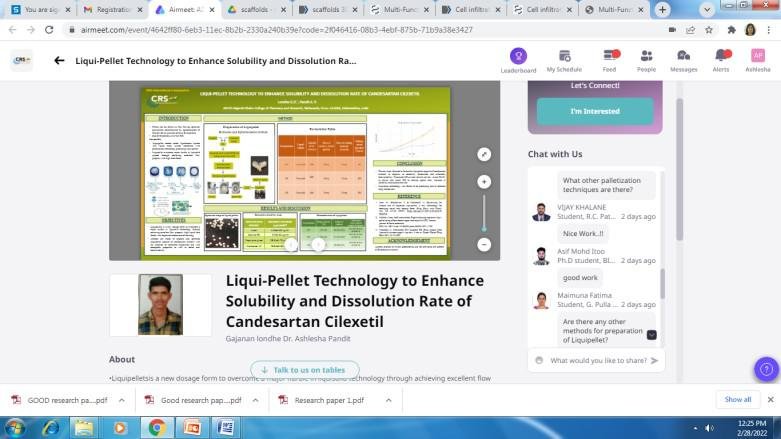781x439 pixels.
Task: Expand options for GOOD research pa...pdf download
Action: click(x=122, y=400)
